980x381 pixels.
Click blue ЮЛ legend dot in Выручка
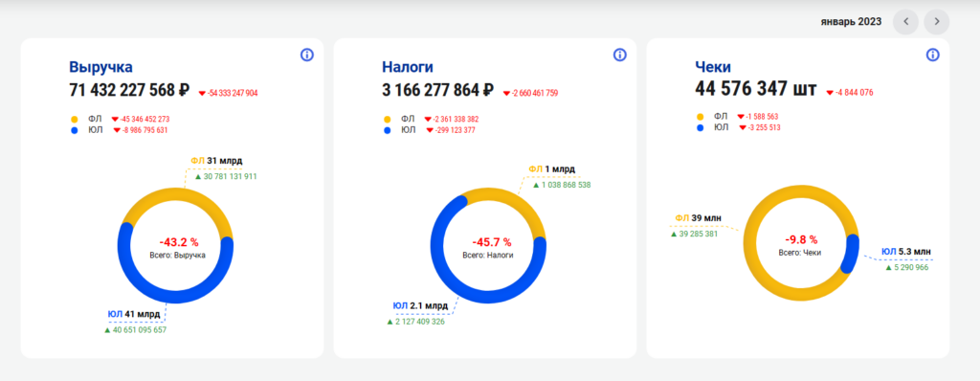[x=75, y=130]
